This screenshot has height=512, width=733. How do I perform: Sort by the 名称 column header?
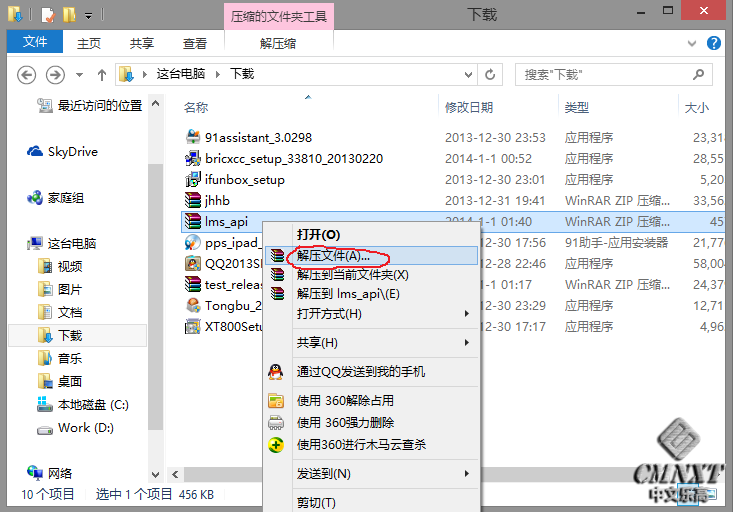click(x=195, y=108)
